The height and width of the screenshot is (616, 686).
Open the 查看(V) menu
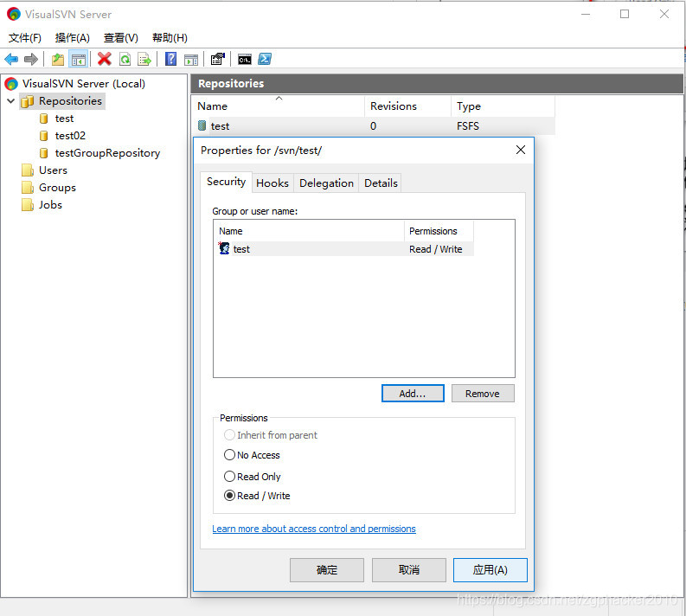[121, 37]
